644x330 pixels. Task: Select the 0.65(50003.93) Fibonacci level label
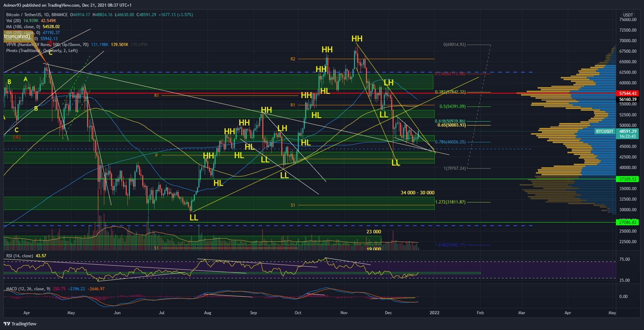click(x=452, y=125)
